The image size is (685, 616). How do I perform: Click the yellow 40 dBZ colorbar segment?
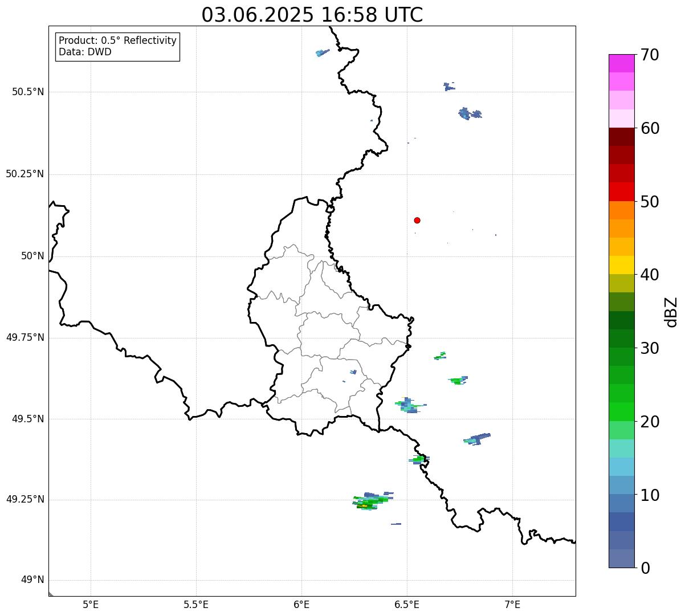[x=621, y=265]
